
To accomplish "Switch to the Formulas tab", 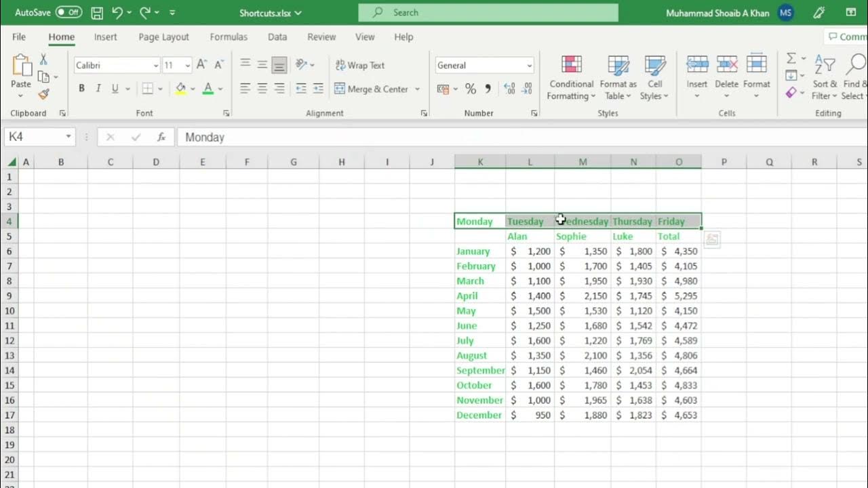I will coord(229,37).
